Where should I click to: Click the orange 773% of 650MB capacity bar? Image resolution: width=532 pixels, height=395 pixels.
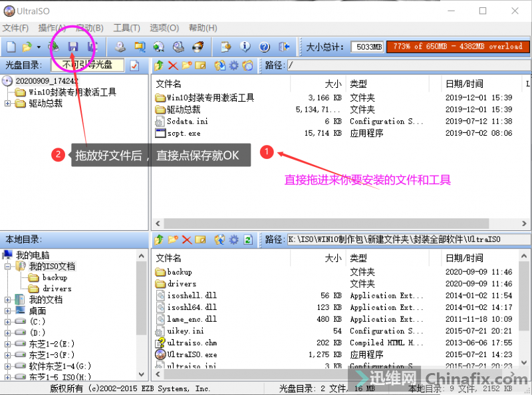coord(458,47)
